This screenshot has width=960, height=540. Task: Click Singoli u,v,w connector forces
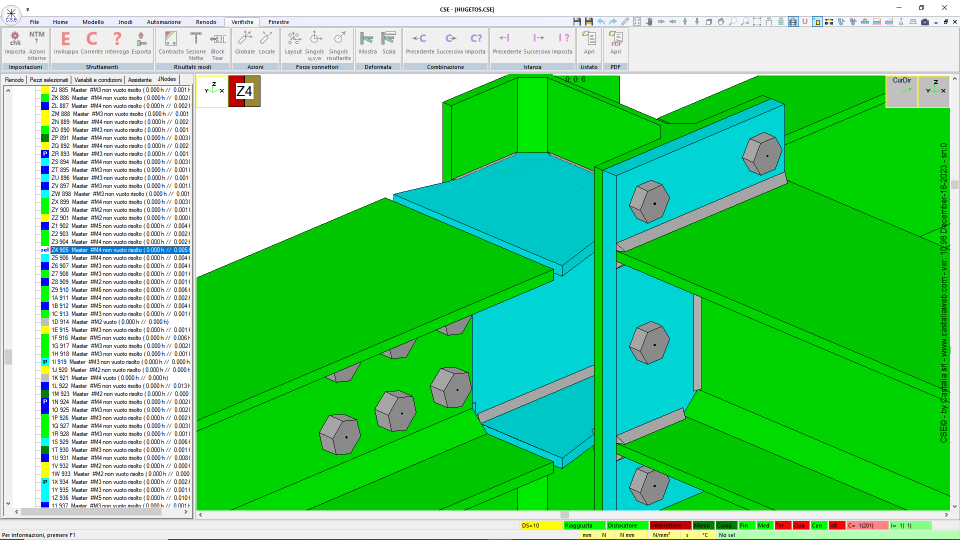coord(314,45)
